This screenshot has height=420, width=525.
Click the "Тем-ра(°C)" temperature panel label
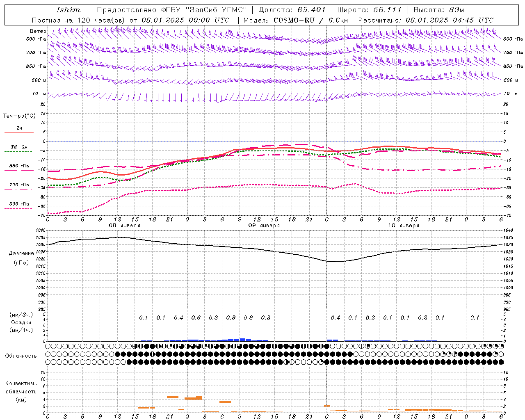tap(19, 116)
